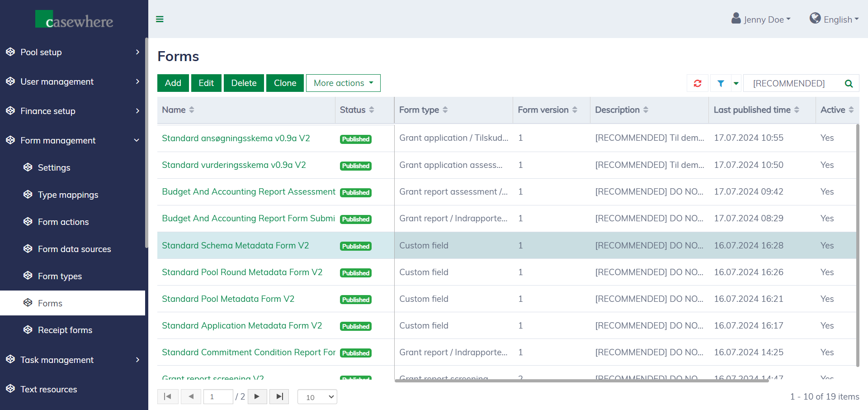Go to the last page of results

(279, 396)
